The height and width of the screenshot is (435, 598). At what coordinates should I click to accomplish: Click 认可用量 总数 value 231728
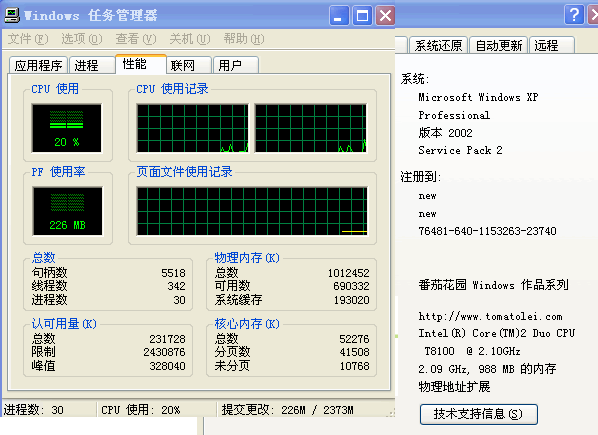(167, 339)
